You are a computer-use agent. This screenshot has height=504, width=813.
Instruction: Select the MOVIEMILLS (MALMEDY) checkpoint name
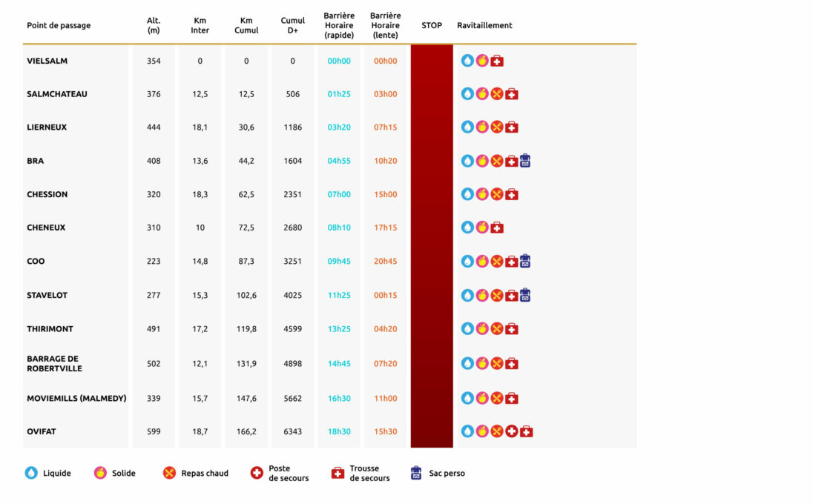(x=76, y=398)
